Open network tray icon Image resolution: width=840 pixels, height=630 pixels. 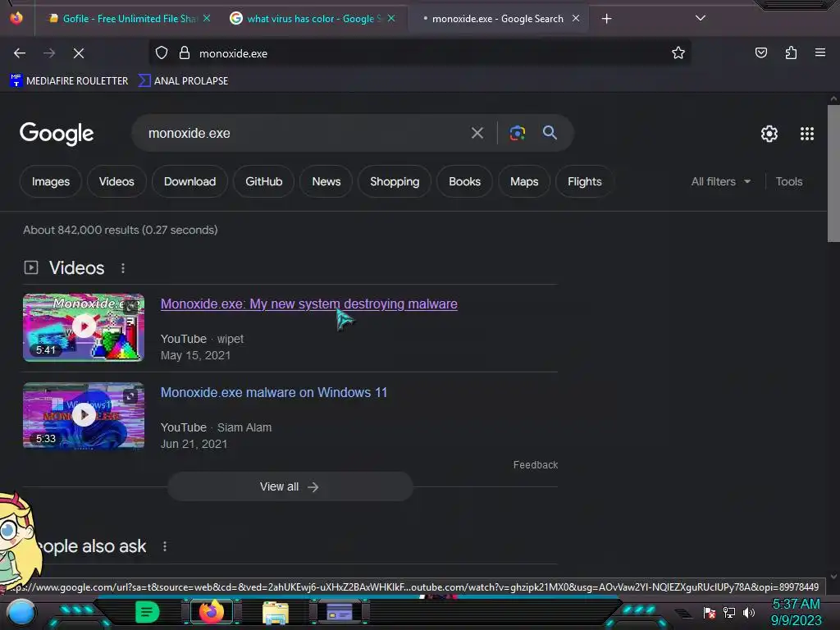tap(729, 612)
